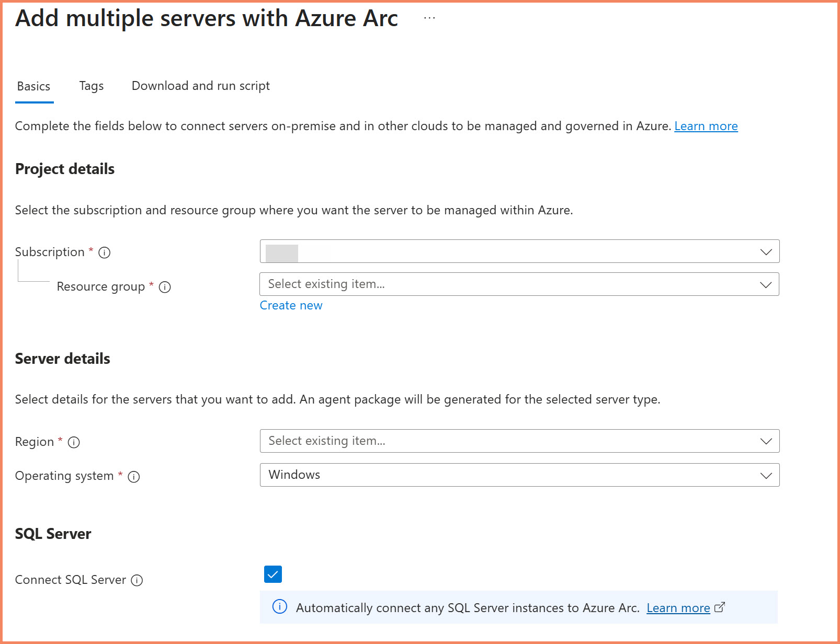840x644 pixels.
Task: Click the Subscription field label
Action: [50, 252]
